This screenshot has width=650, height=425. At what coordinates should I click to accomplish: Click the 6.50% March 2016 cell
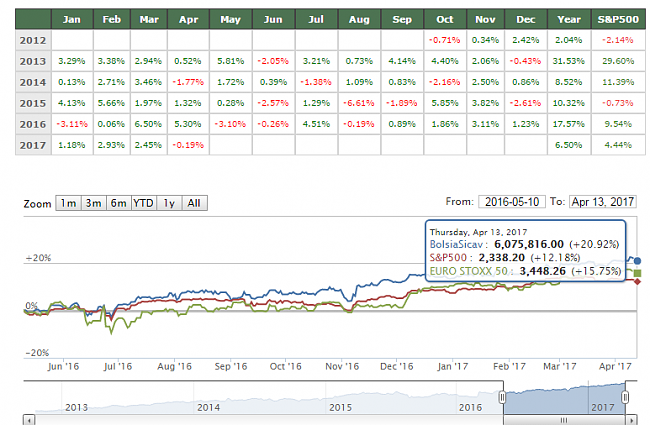[x=149, y=124]
